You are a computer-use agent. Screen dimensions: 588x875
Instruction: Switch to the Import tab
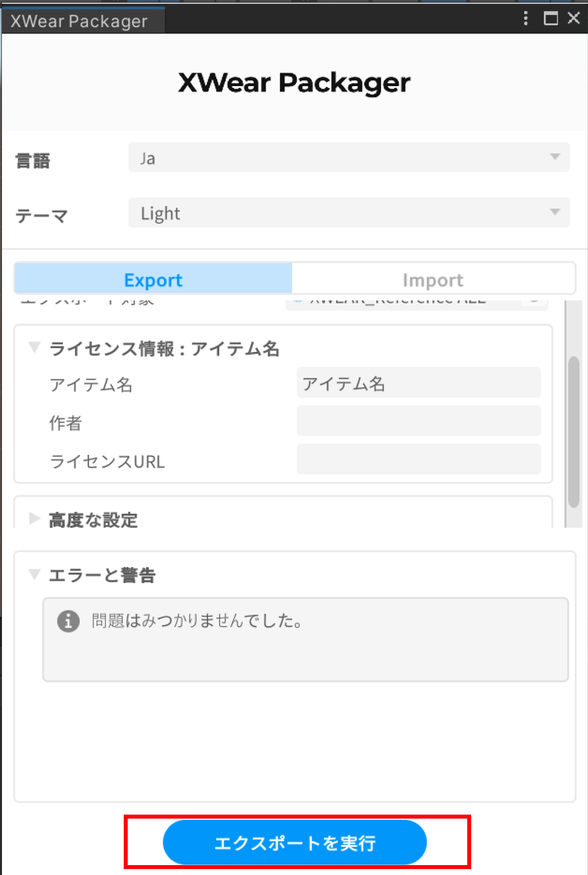[x=433, y=279]
